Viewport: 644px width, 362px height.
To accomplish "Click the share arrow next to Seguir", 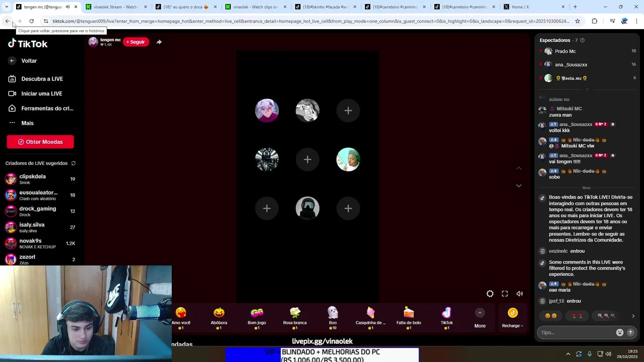I will [159, 42].
